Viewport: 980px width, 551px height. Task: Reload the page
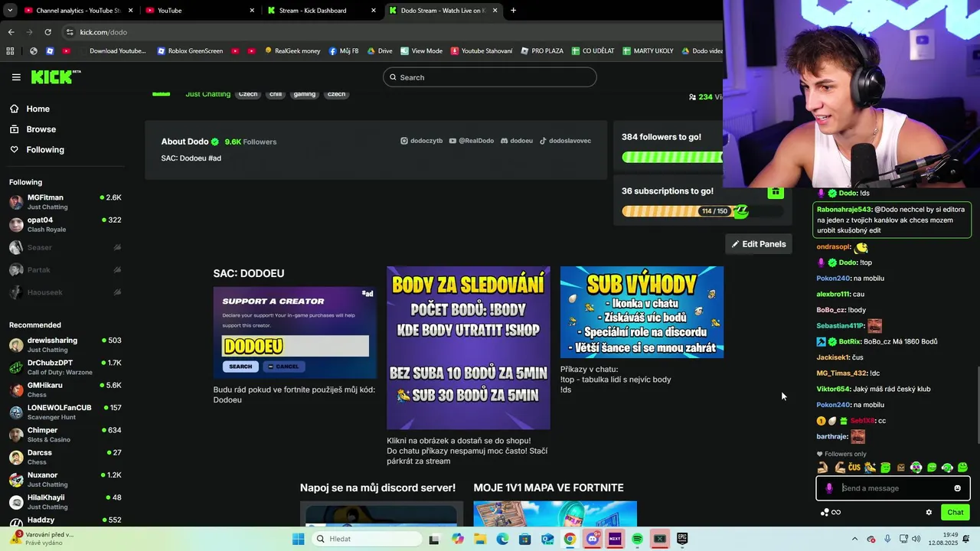tap(47, 32)
